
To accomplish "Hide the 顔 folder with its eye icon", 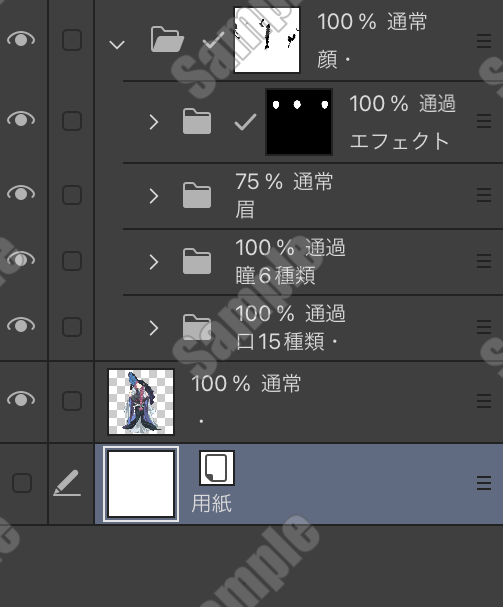I will (21, 39).
